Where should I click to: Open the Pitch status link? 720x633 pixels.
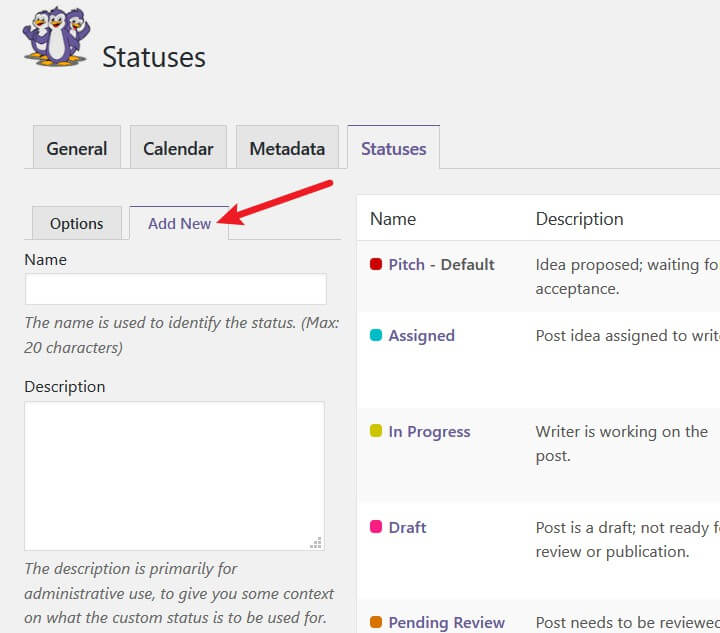pos(406,264)
